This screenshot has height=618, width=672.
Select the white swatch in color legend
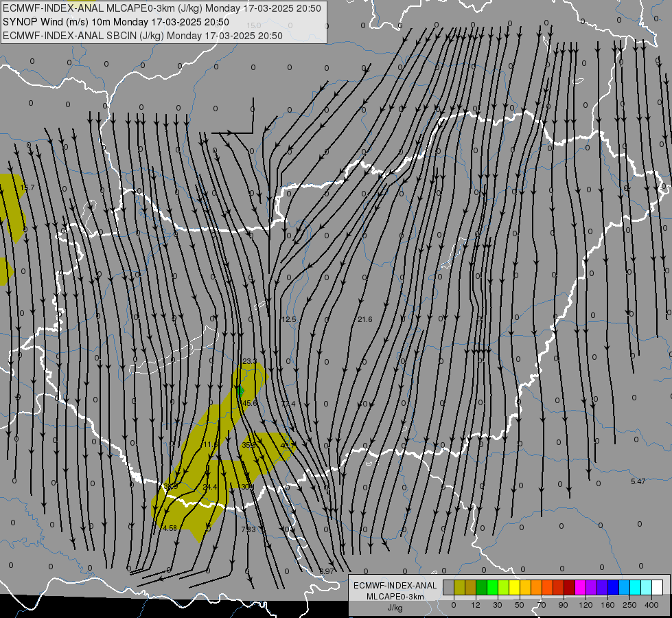(x=657, y=587)
